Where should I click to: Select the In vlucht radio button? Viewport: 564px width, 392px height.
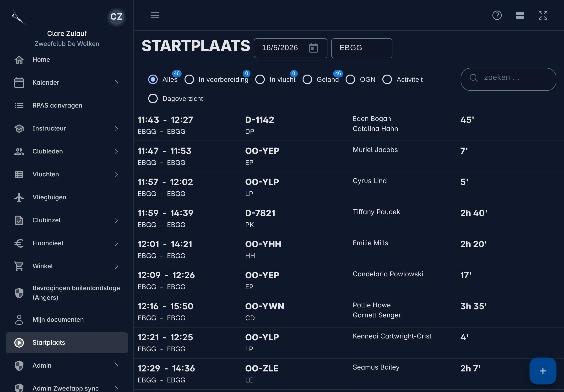(260, 79)
